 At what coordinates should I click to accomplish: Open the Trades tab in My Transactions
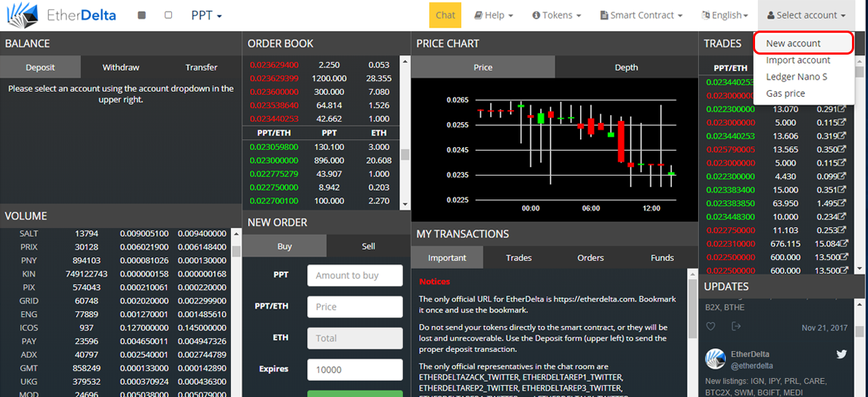tap(519, 258)
